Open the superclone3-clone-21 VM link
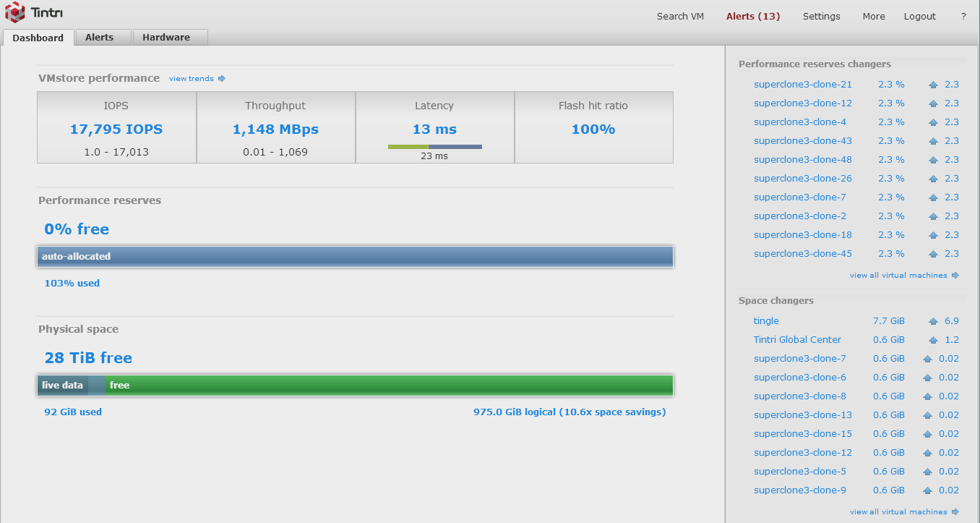 tap(803, 85)
